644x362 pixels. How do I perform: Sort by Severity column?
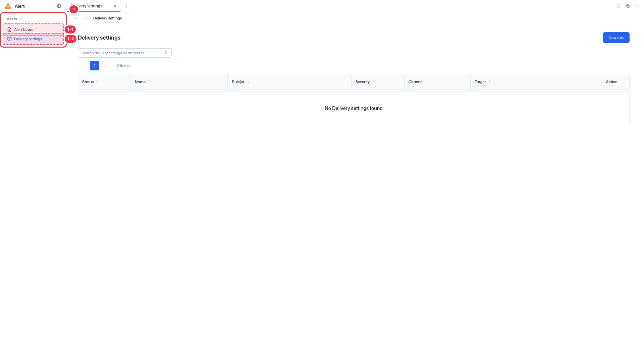tap(374, 82)
